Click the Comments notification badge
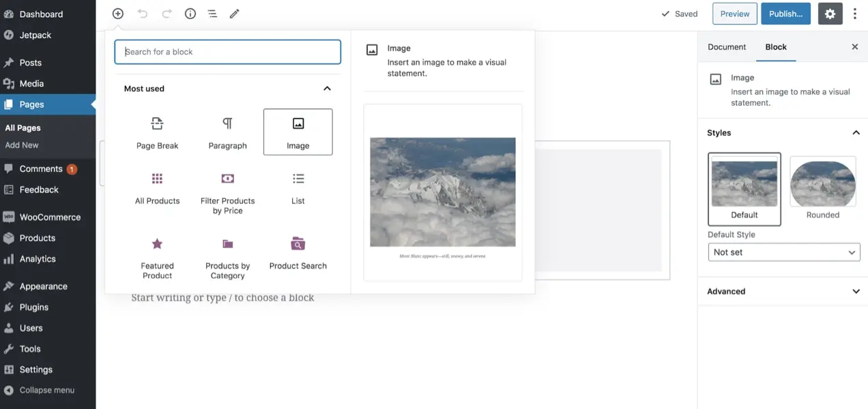 (72, 169)
